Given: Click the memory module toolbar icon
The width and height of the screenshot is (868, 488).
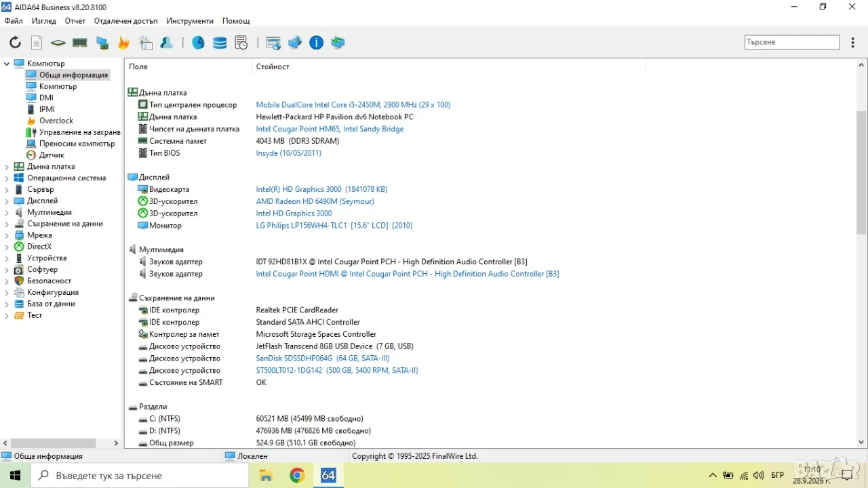Looking at the screenshot, I should coord(80,43).
